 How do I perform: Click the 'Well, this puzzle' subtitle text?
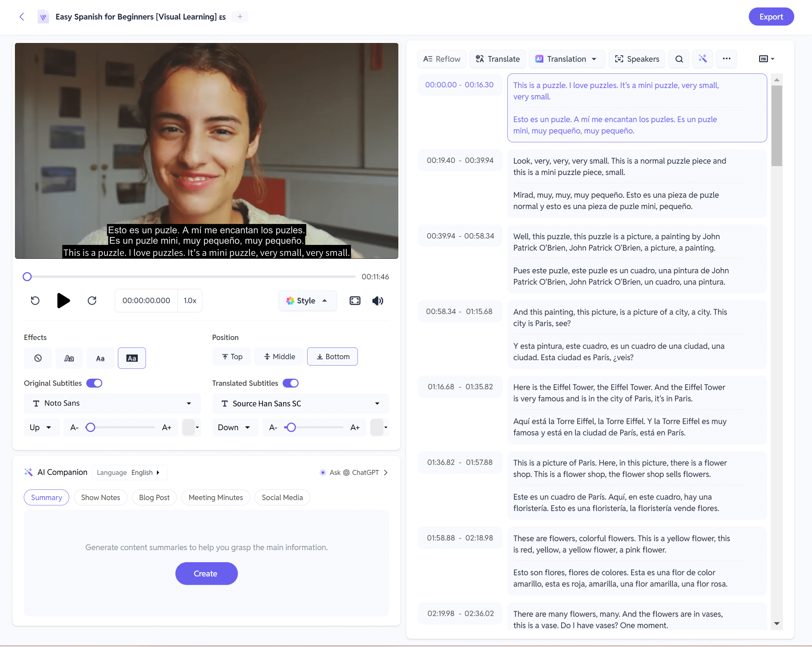click(x=616, y=242)
